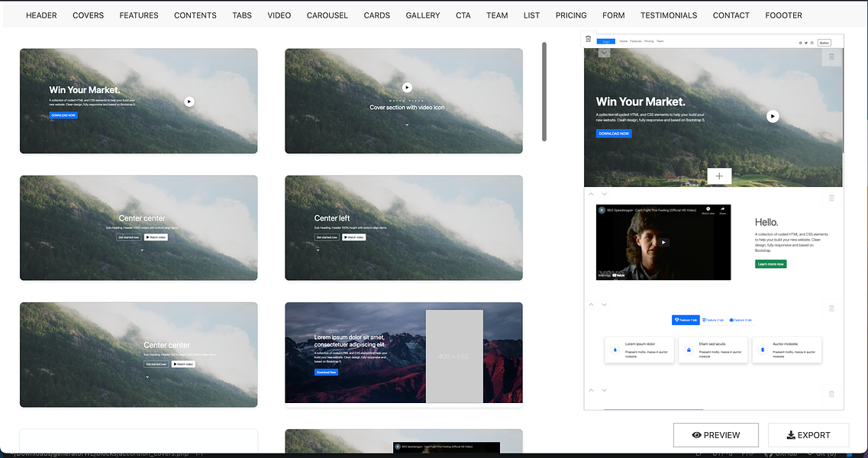Click Pricing link in preview navbar
868x458 pixels.
click(x=649, y=41)
